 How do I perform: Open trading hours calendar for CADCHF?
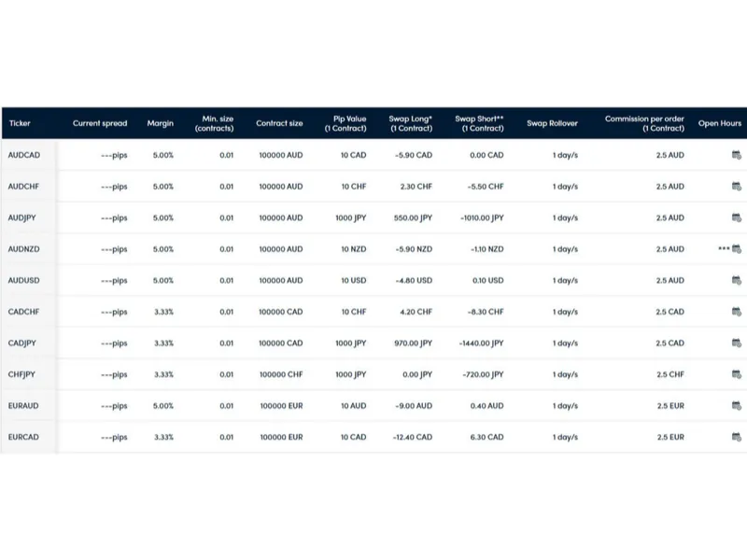pyautogui.click(x=737, y=312)
